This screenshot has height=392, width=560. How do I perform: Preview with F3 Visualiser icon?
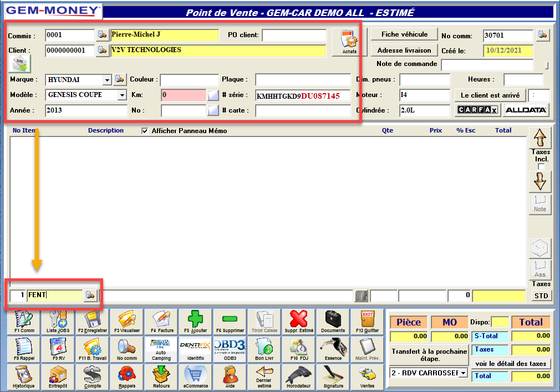[x=127, y=322]
